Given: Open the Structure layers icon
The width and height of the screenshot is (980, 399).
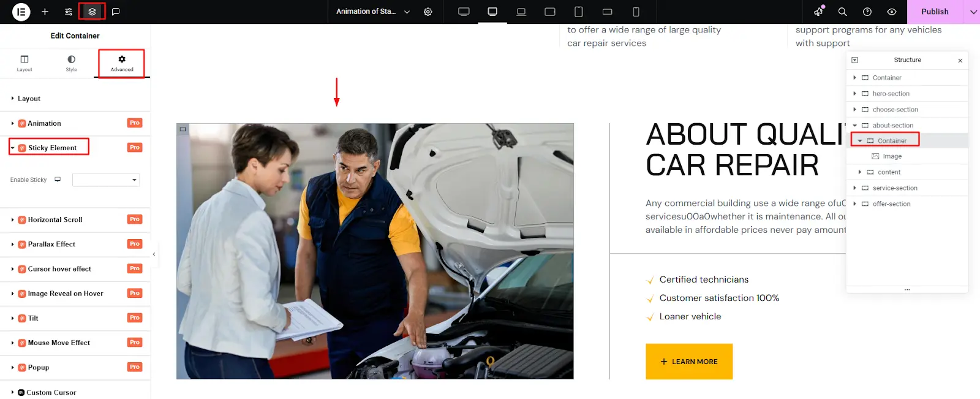Looking at the screenshot, I should tap(92, 12).
